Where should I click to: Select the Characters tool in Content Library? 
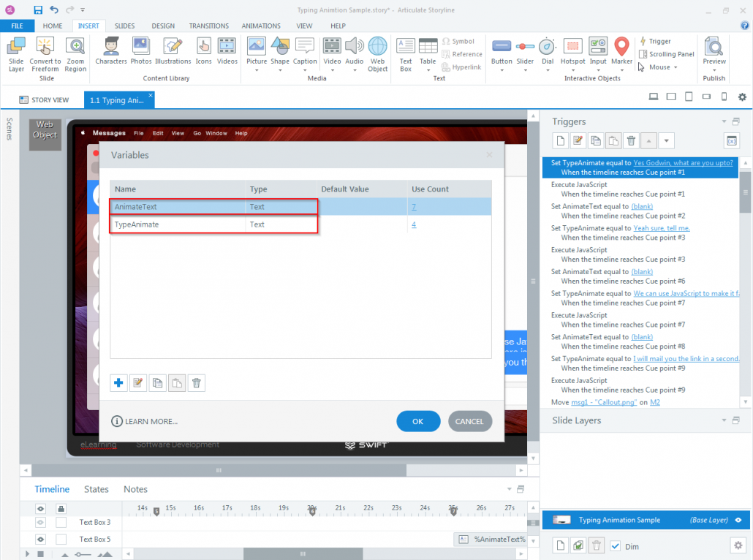(111, 53)
